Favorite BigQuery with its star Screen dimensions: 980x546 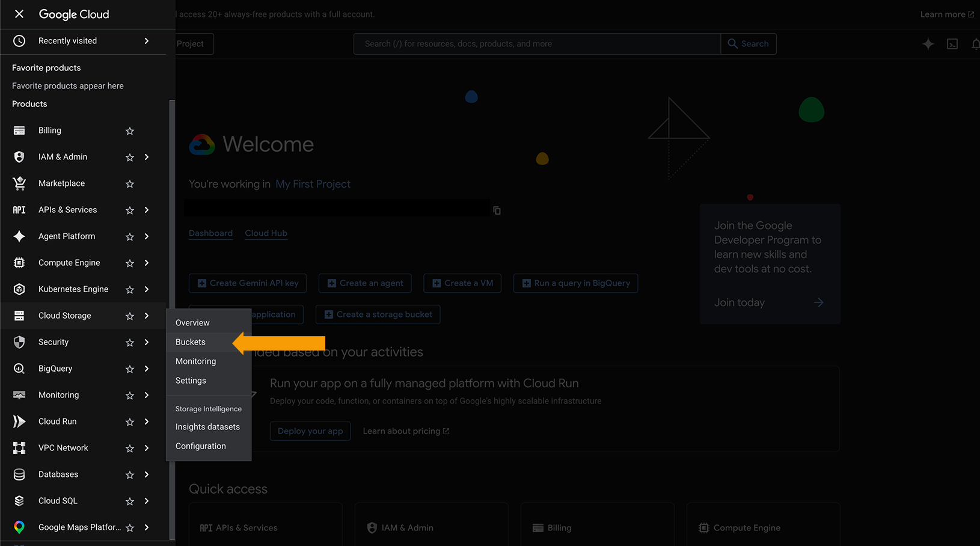click(130, 369)
